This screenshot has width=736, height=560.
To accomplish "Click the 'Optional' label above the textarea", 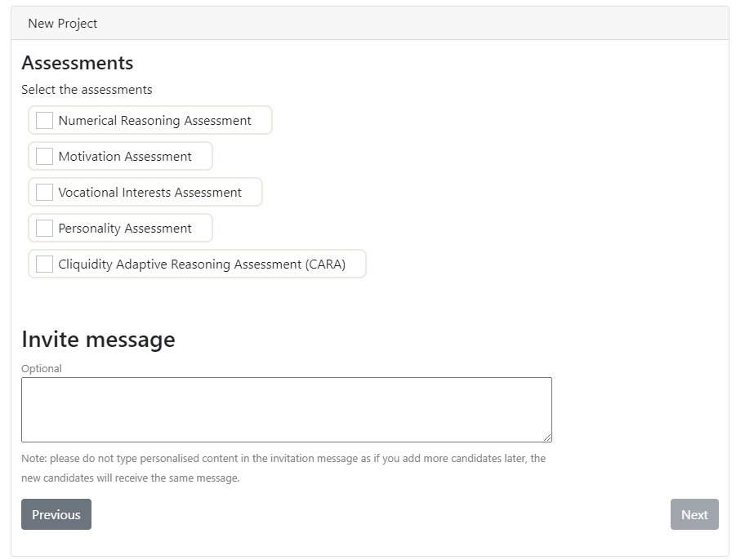I will (x=41, y=368).
